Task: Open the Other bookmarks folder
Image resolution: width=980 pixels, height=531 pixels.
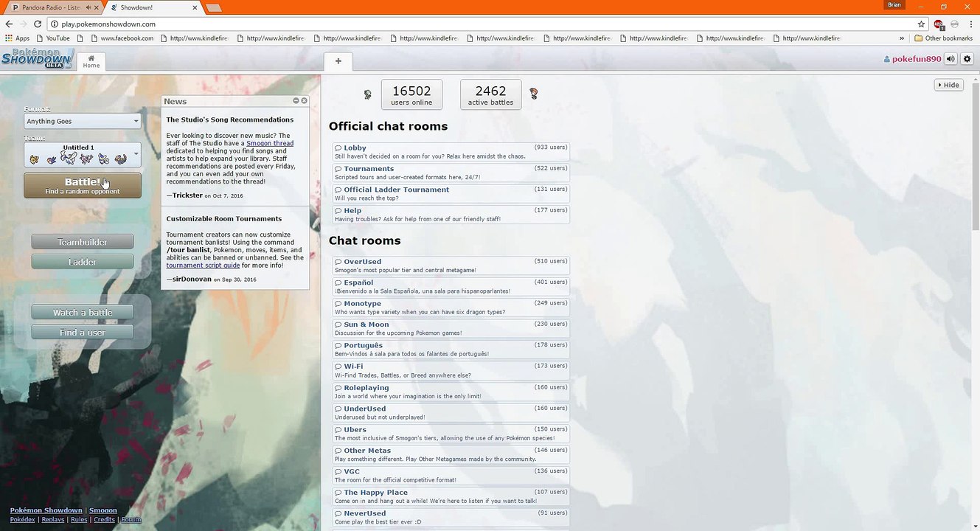Action: click(943, 38)
